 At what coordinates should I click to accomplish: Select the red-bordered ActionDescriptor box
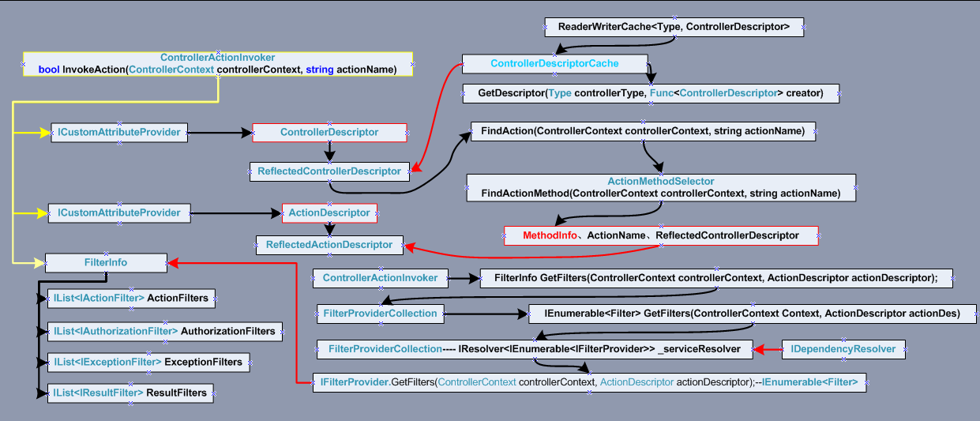tap(329, 213)
